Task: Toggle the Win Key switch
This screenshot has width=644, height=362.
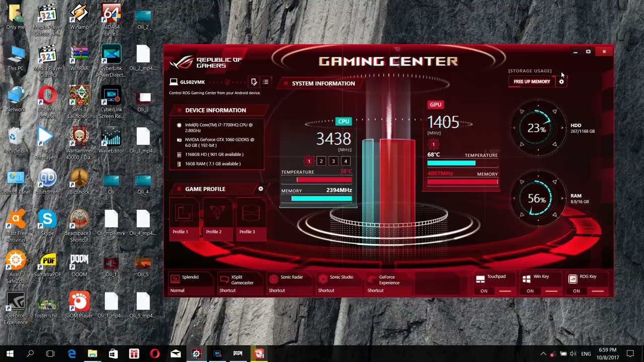Action: point(551,291)
